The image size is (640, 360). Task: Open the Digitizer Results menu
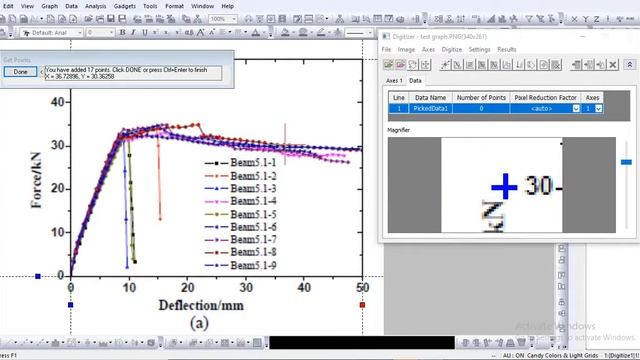(507, 49)
